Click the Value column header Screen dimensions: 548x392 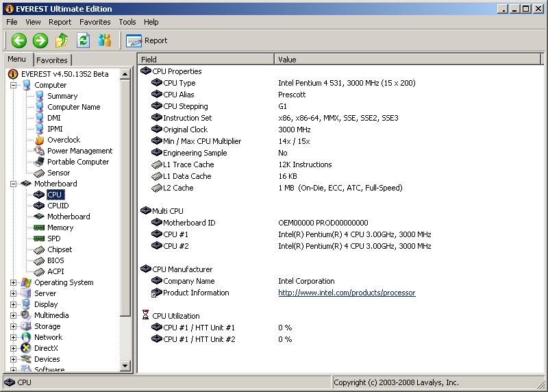(408, 60)
